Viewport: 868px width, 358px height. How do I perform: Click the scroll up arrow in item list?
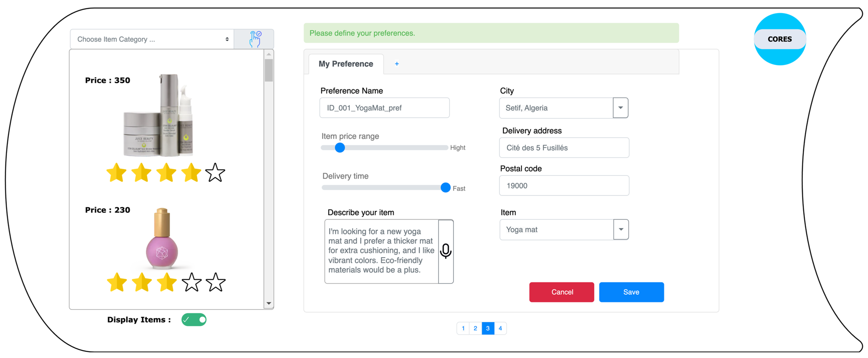click(x=269, y=54)
